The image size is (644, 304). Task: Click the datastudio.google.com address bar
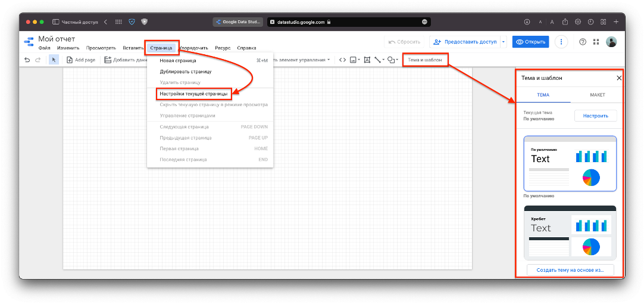click(349, 22)
